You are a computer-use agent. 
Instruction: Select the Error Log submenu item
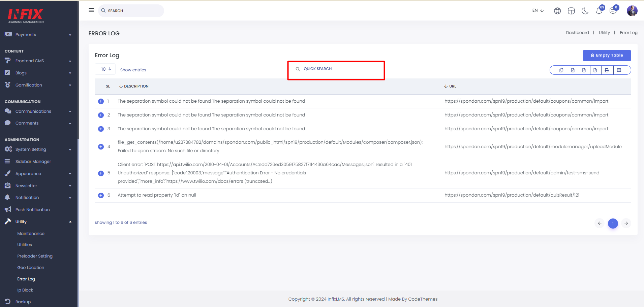point(26,279)
